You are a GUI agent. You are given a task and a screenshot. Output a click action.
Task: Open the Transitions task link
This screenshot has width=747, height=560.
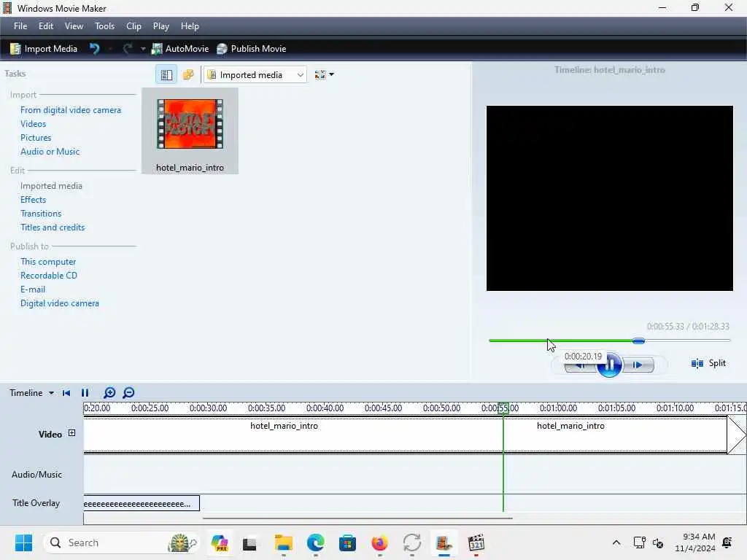pyautogui.click(x=41, y=214)
